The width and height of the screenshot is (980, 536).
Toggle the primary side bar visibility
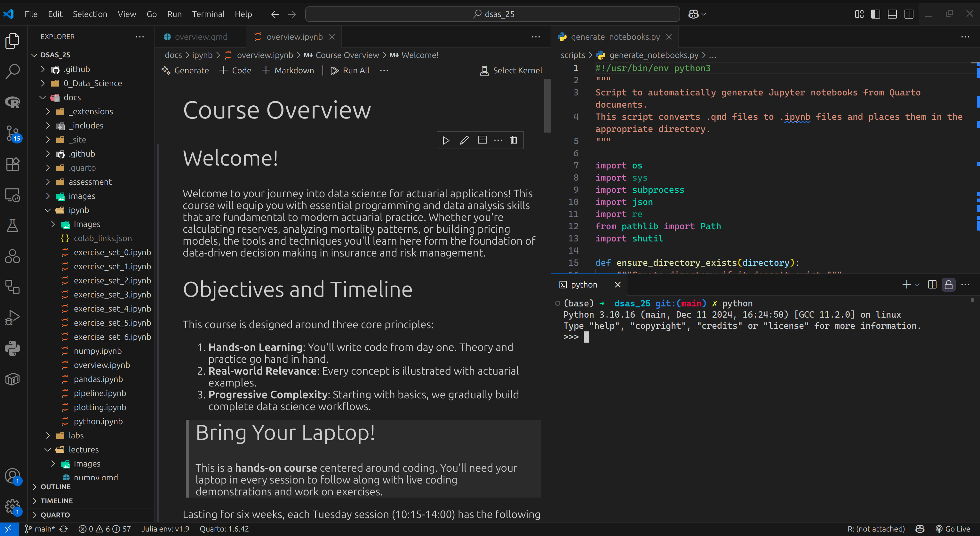[x=875, y=14]
